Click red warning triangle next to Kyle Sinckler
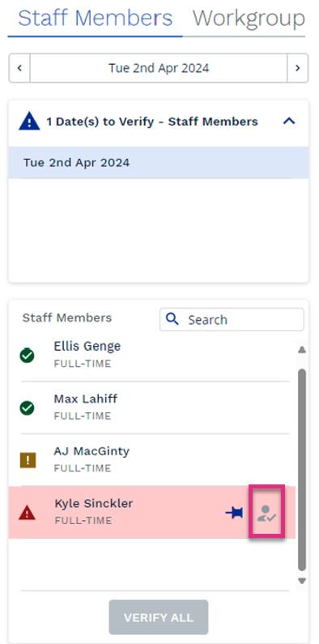 (27, 513)
